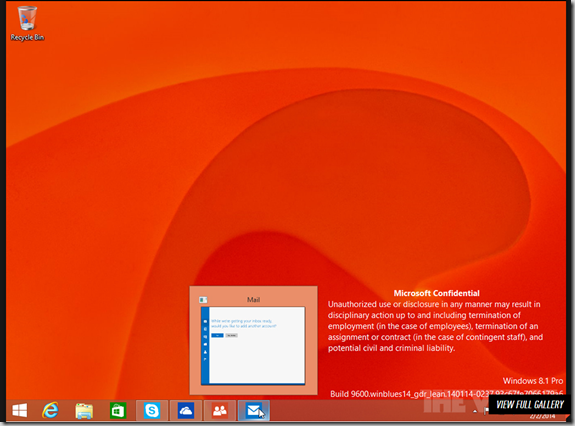Click the View Full Gallery button

point(530,404)
